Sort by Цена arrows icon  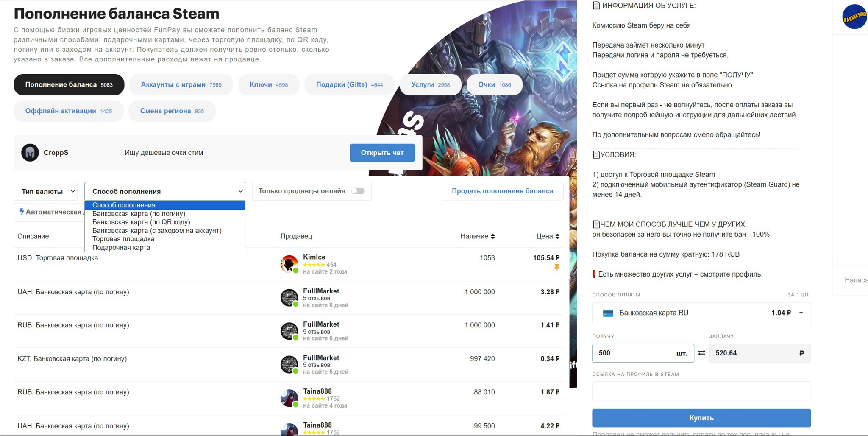(557, 236)
